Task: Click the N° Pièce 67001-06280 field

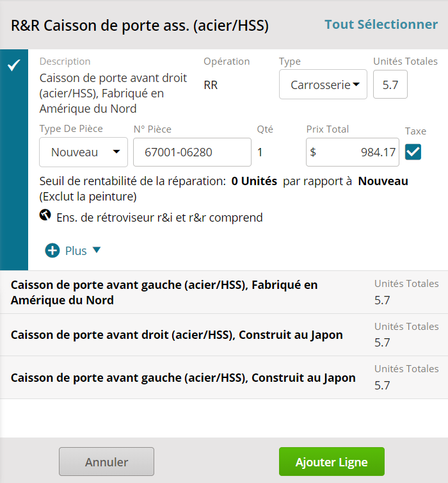Action: click(x=192, y=152)
